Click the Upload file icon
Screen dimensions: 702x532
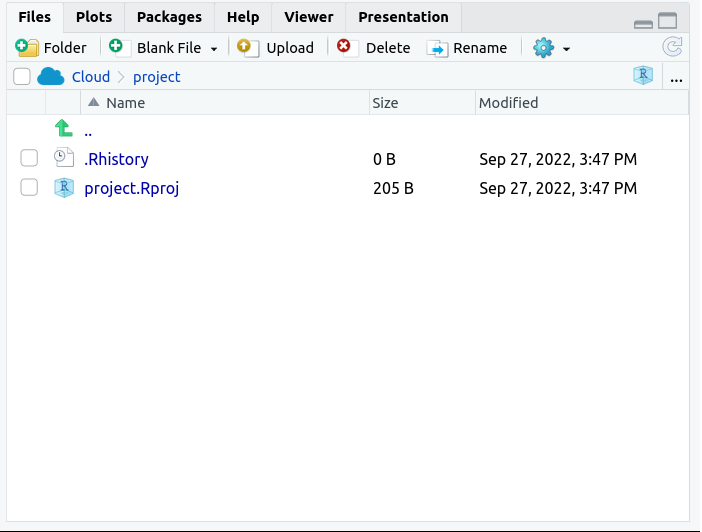click(x=248, y=47)
